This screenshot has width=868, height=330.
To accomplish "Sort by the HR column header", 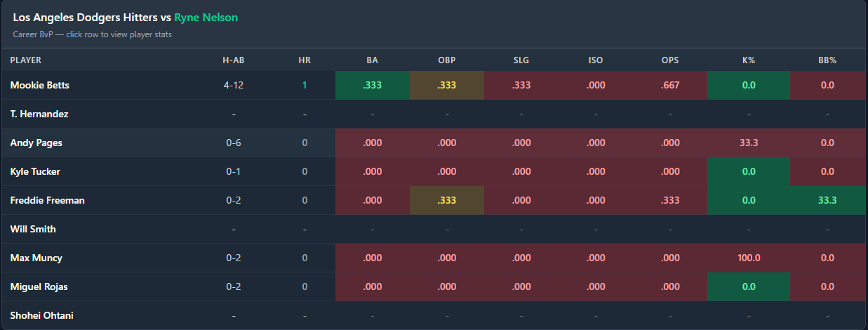I will click(x=305, y=60).
